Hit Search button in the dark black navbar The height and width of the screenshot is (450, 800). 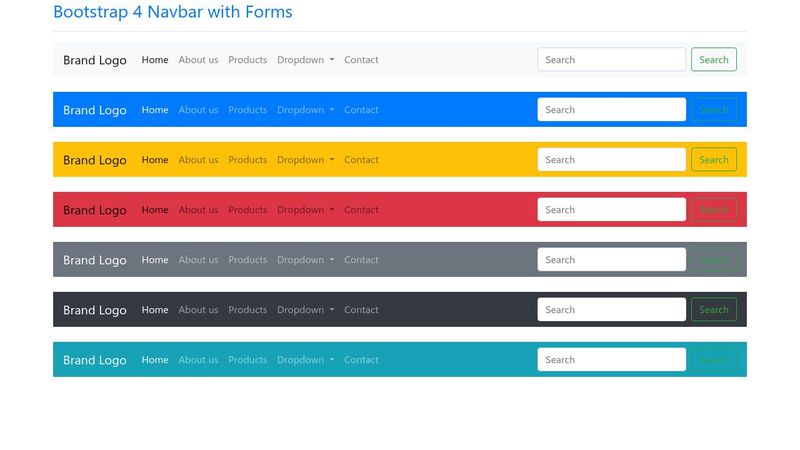click(713, 310)
